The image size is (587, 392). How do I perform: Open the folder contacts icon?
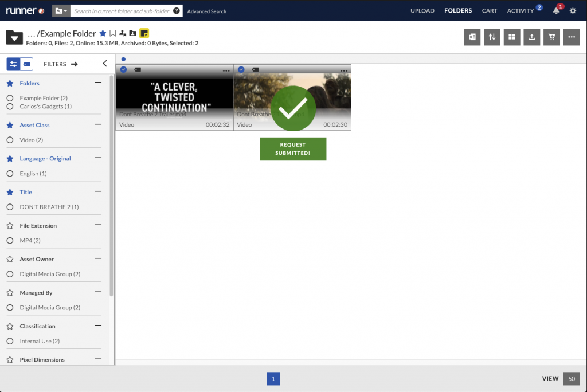[132, 33]
